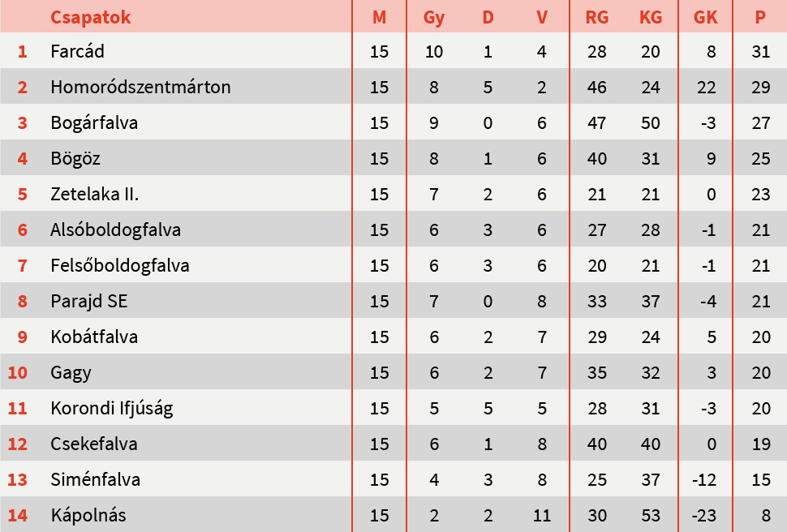The height and width of the screenshot is (532, 787).
Task: Click the GK goal difference header
Action: point(706,17)
